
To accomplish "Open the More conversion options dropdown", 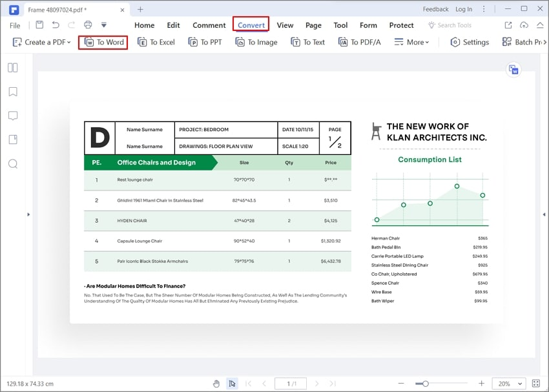I will [411, 42].
